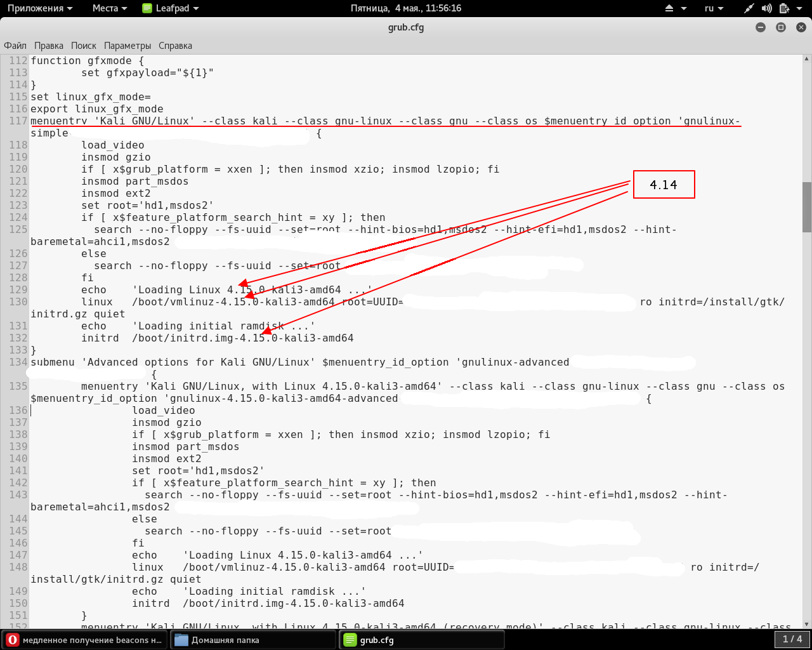Click '/boot/initrd.img-4.15.0-kali3-amd64' on line 132
Screen dimensions: 812x650
tap(243, 338)
